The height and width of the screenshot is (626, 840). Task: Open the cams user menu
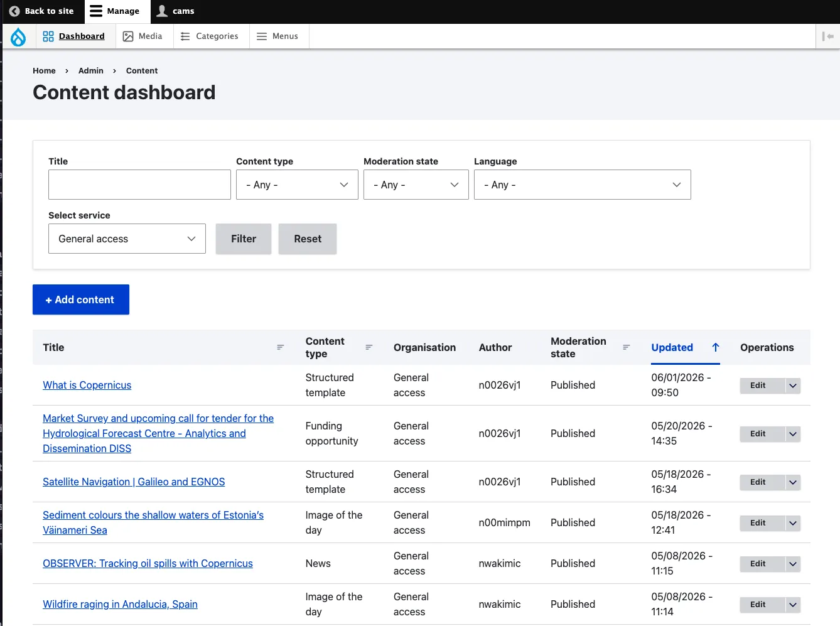[175, 11]
